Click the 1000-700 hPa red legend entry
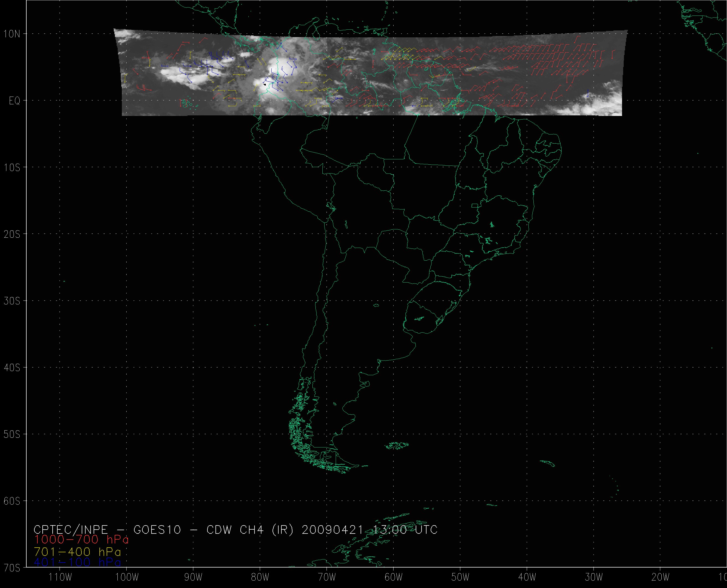The width and height of the screenshot is (727, 588). (x=81, y=539)
